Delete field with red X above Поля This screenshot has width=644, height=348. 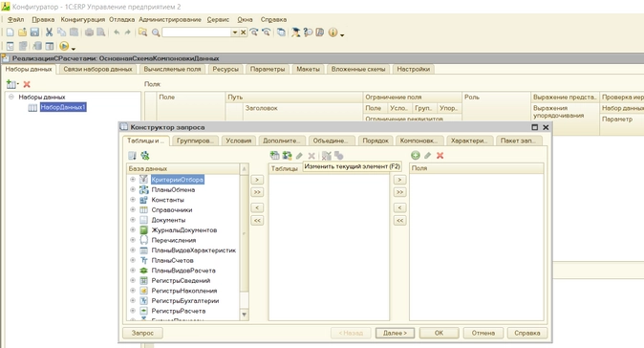click(440, 155)
